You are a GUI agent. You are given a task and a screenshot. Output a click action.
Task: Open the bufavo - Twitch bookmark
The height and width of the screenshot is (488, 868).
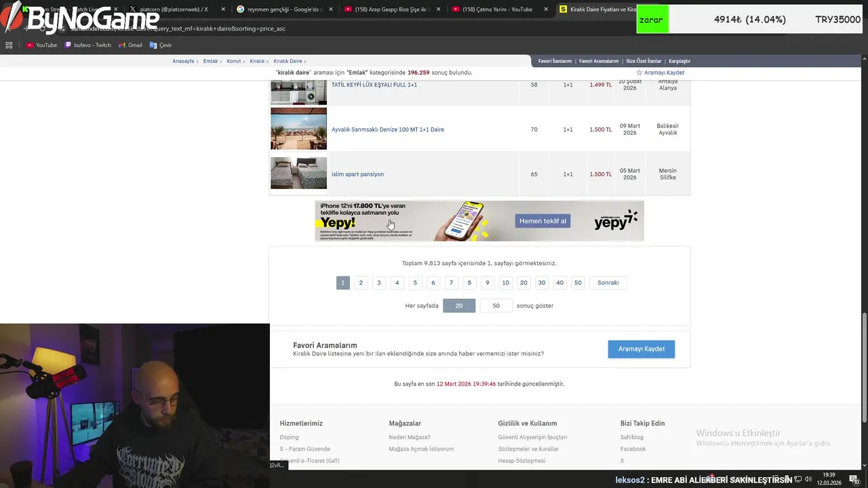(x=88, y=45)
